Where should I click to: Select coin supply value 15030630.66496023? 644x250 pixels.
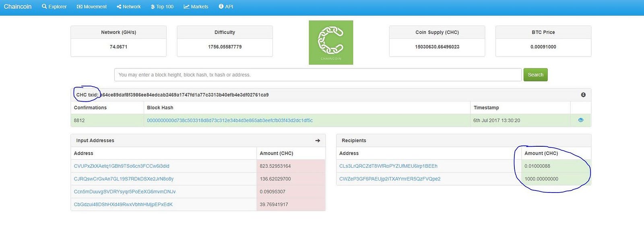(x=437, y=47)
